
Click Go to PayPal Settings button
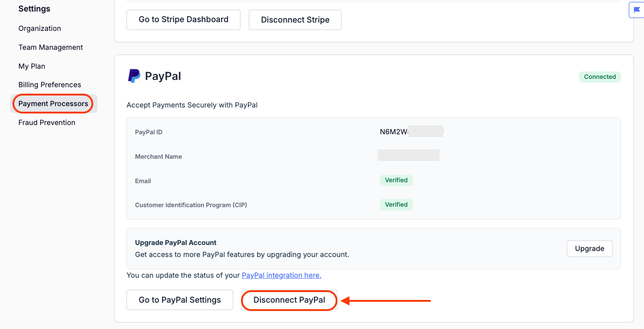pos(180,300)
